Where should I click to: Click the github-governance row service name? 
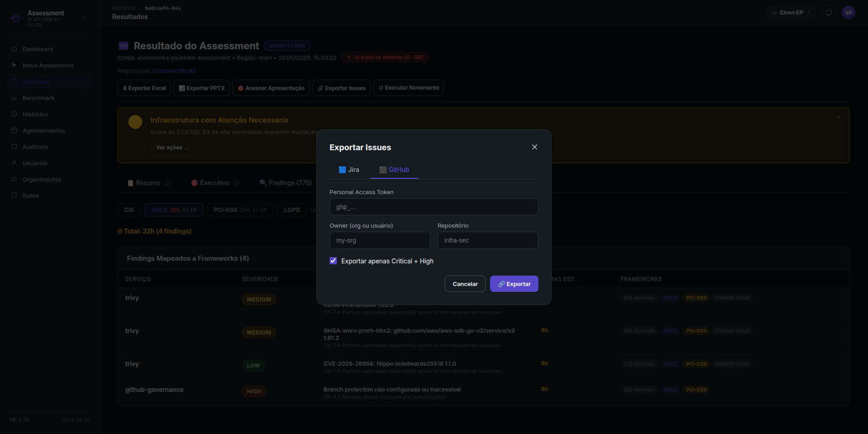coord(154,390)
